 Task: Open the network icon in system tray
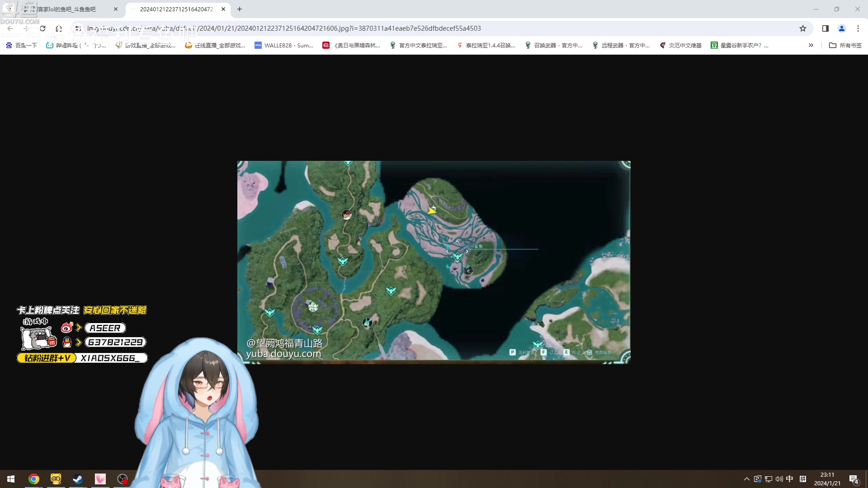point(769,479)
